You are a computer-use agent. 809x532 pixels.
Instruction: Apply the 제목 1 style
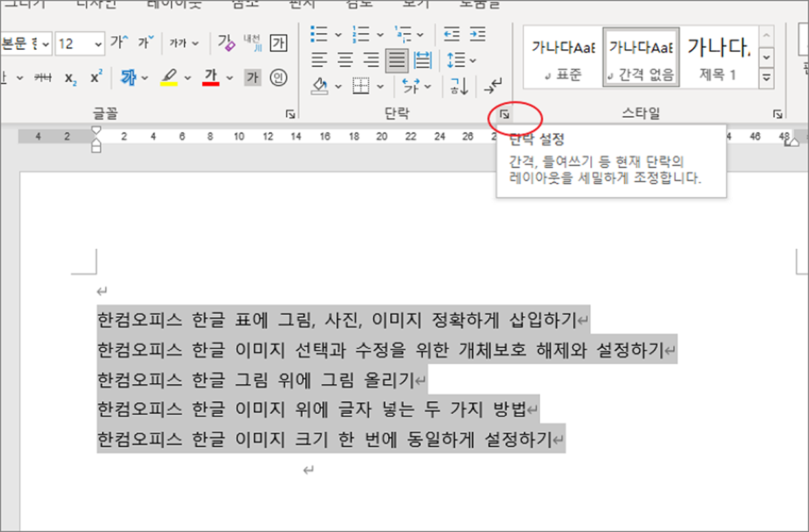pyautogui.click(x=719, y=57)
